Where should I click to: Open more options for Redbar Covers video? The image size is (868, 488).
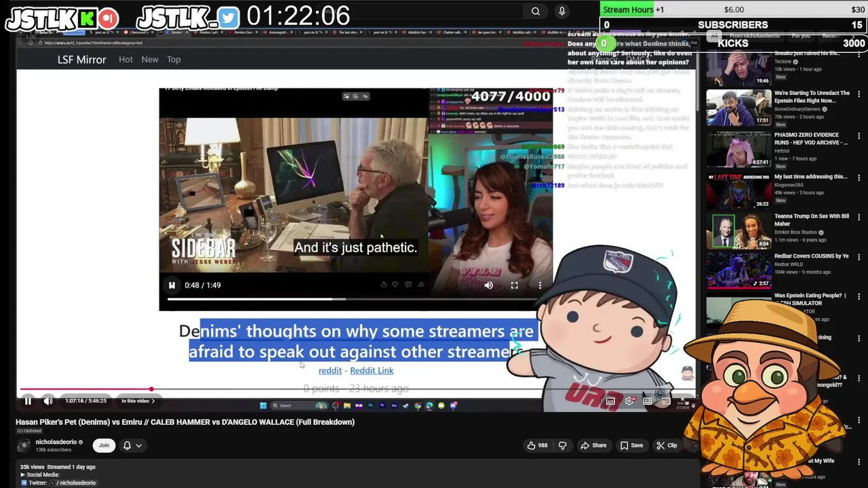(x=859, y=258)
